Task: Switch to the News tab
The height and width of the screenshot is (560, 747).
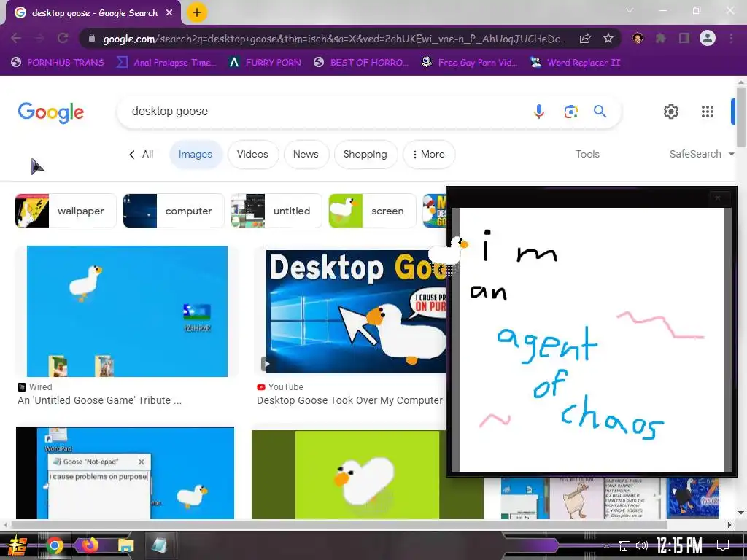Action: pos(306,155)
